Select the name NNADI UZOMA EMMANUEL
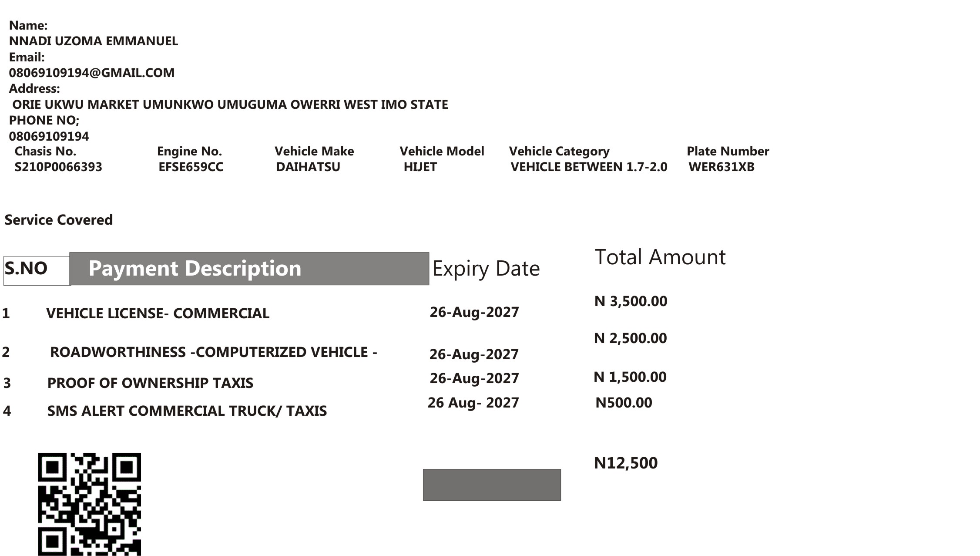This screenshot has height=556, width=980. click(94, 41)
